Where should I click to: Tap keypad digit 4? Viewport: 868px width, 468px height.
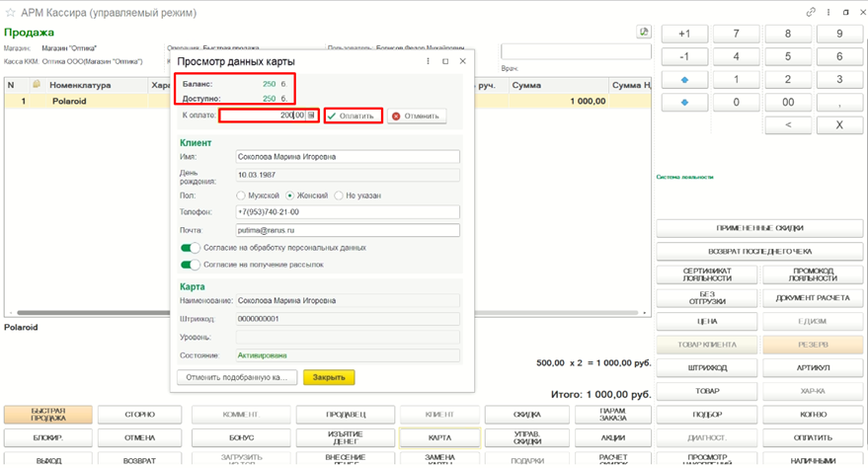pyautogui.click(x=736, y=56)
